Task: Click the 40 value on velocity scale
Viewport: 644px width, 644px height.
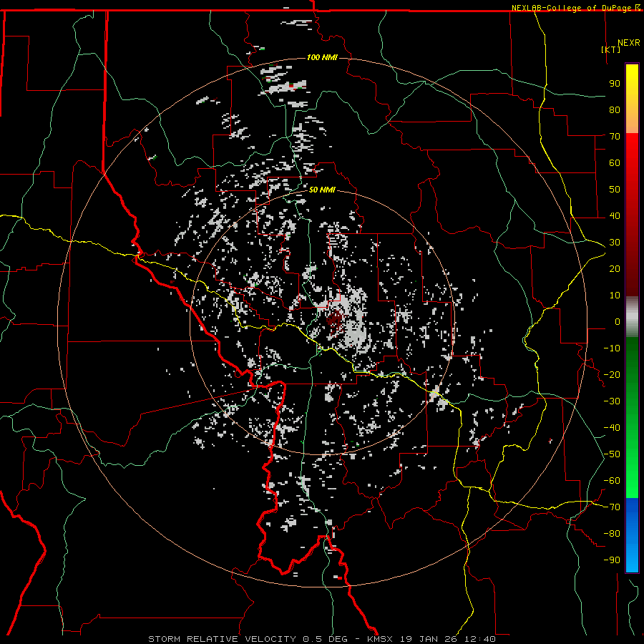Action: [615, 215]
